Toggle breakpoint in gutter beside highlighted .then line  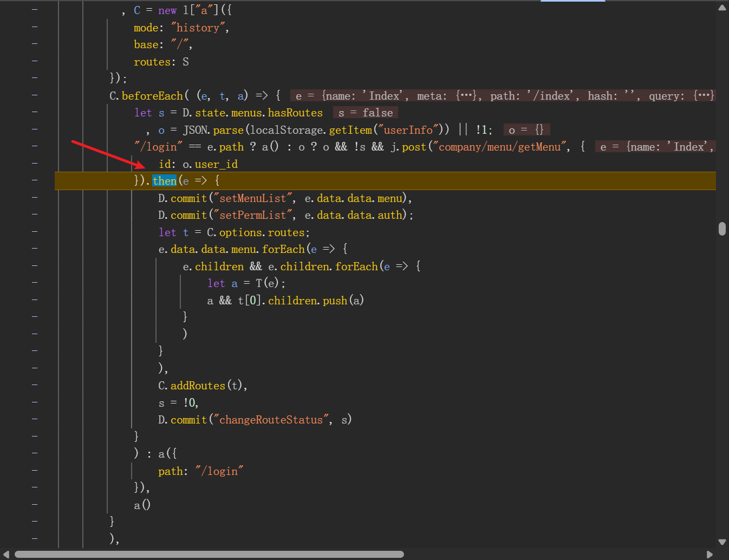pyautogui.click(x=35, y=180)
